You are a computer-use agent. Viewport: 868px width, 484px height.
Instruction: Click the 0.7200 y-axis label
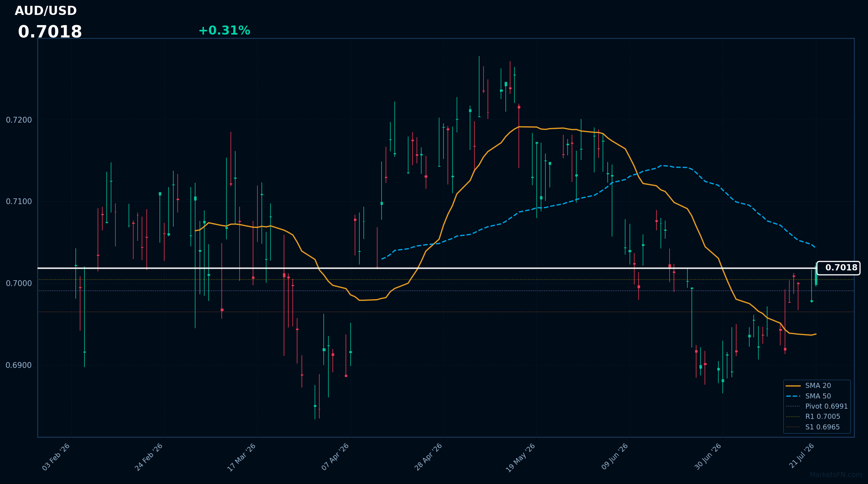pyautogui.click(x=19, y=120)
